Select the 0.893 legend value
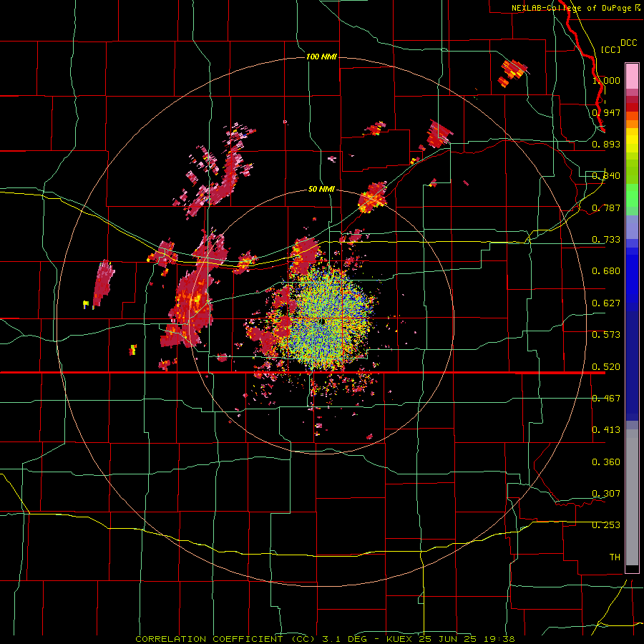Screen dimensions: 644x644 606,144
